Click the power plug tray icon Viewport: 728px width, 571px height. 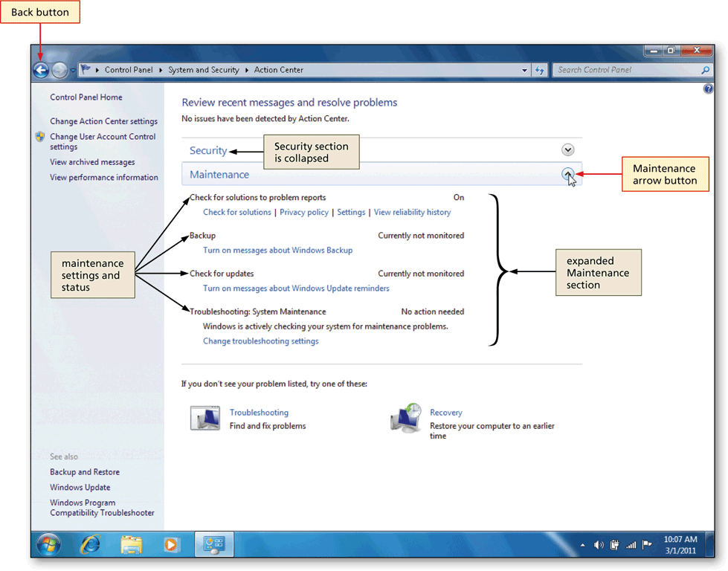[x=615, y=545]
